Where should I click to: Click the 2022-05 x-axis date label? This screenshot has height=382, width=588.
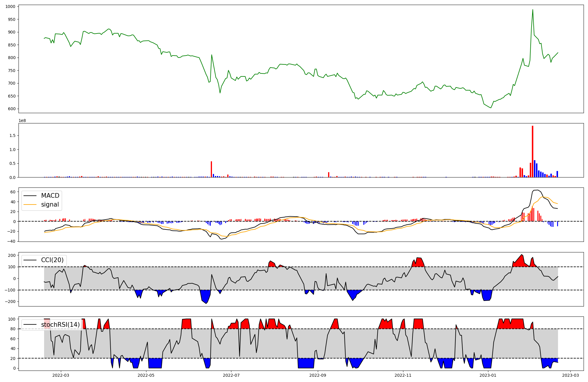point(146,375)
